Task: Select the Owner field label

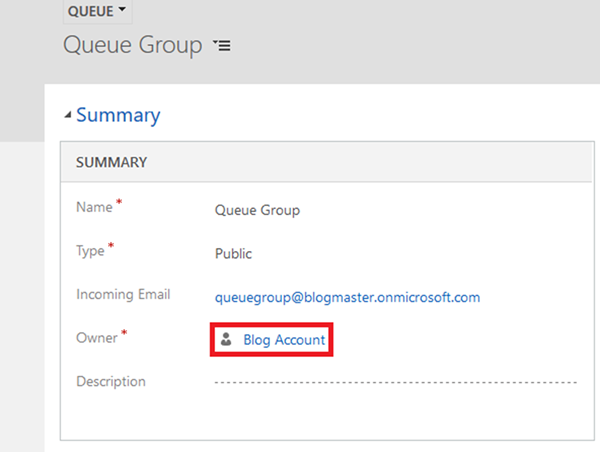Action: 97,338
